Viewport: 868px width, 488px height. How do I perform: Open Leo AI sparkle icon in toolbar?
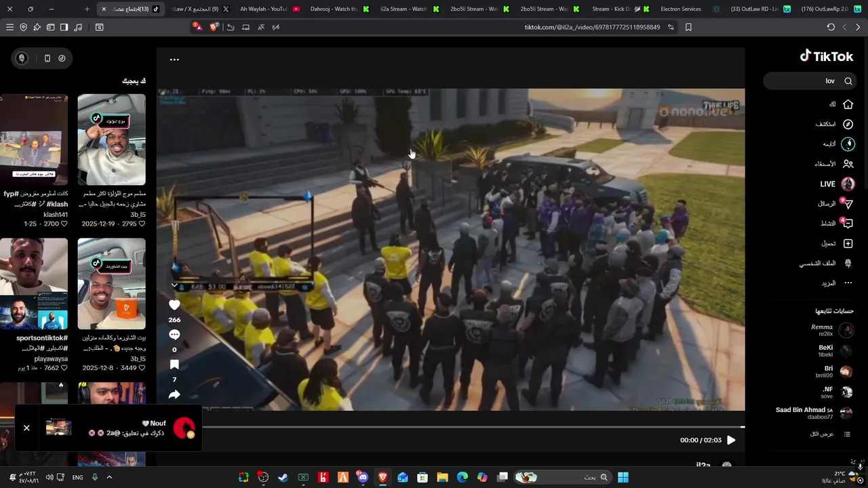[x=37, y=27]
